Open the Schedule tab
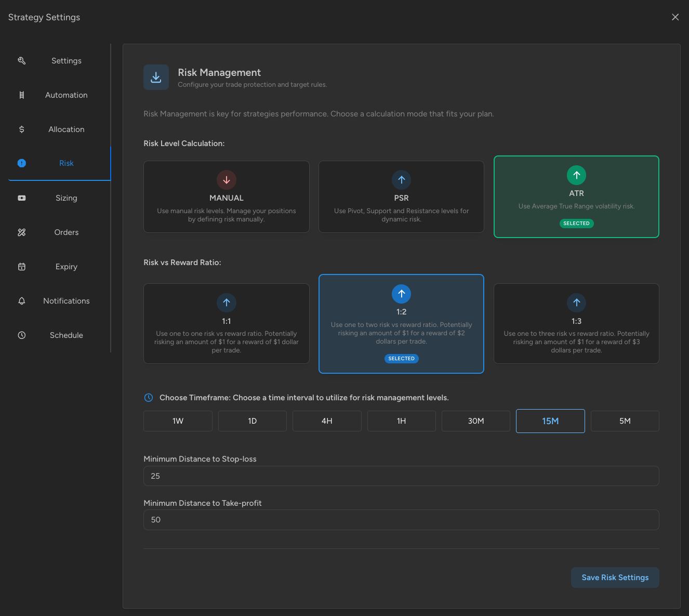This screenshot has width=689, height=616. 59,335
